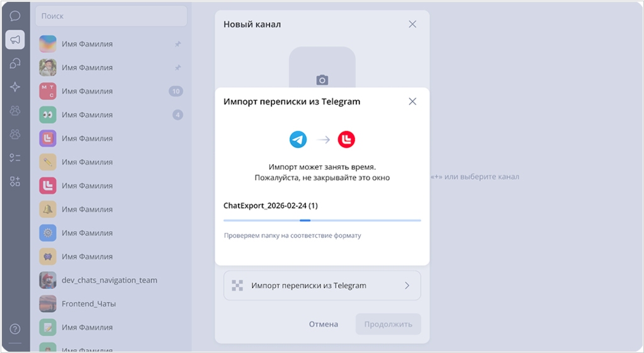Select the channels megaphone icon in sidebar

15,40
